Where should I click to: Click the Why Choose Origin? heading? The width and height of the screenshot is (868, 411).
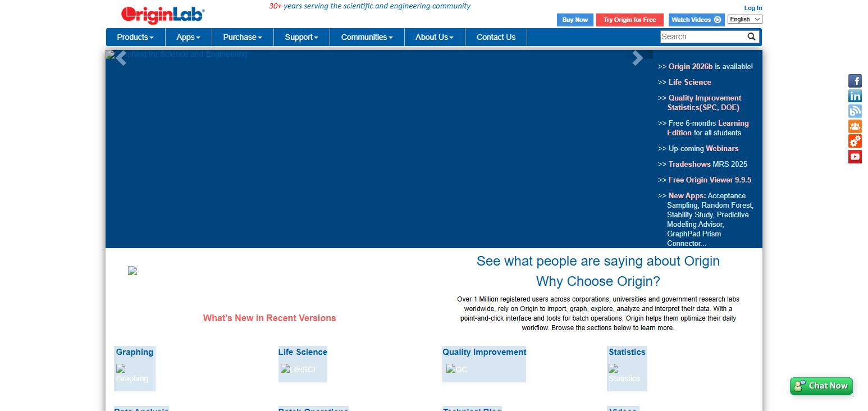598,281
